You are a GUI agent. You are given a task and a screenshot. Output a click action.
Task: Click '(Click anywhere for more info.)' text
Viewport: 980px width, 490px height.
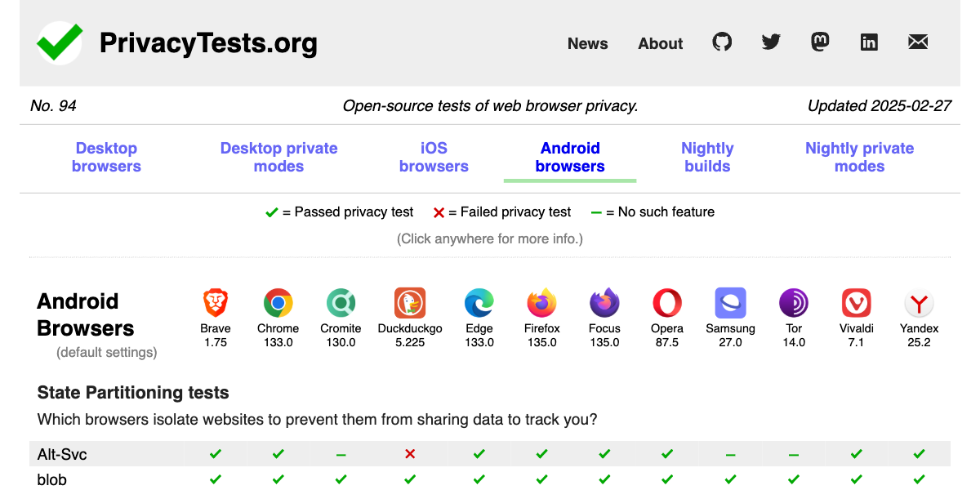coord(490,238)
